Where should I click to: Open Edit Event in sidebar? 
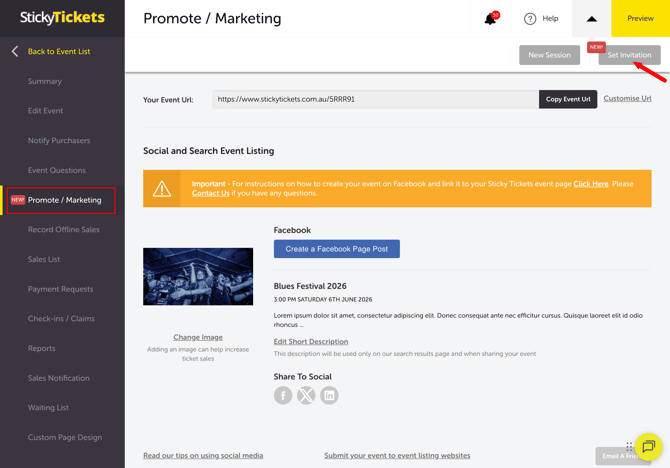click(45, 111)
